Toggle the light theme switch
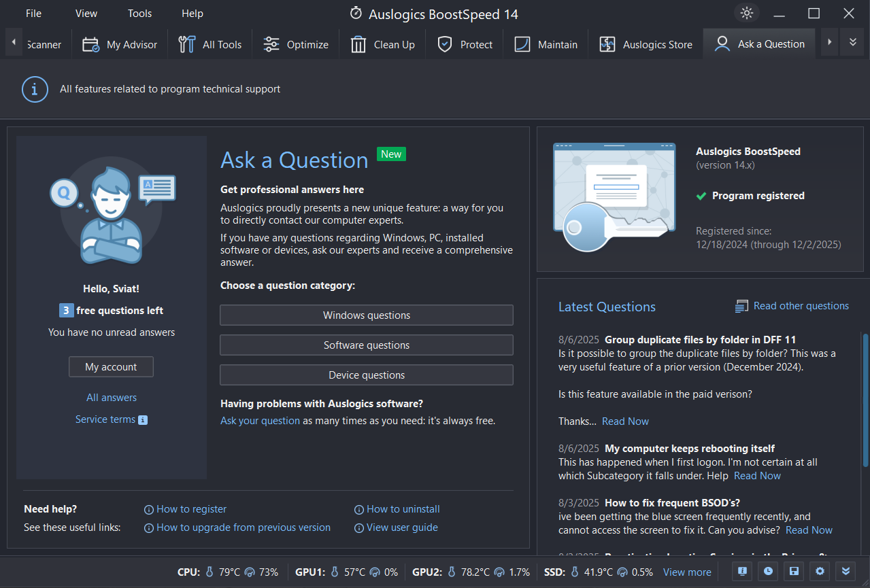The width and height of the screenshot is (870, 588). coord(746,12)
